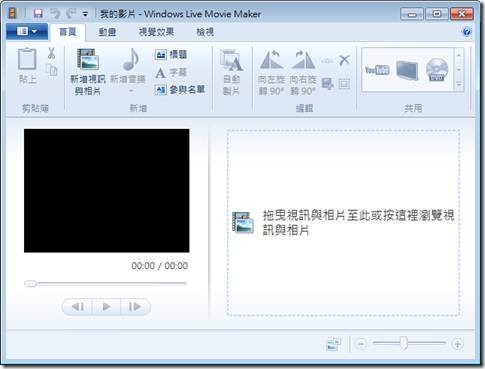Click the Movie Maker film icon in title bar
The height and width of the screenshot is (369, 485).
(13, 13)
